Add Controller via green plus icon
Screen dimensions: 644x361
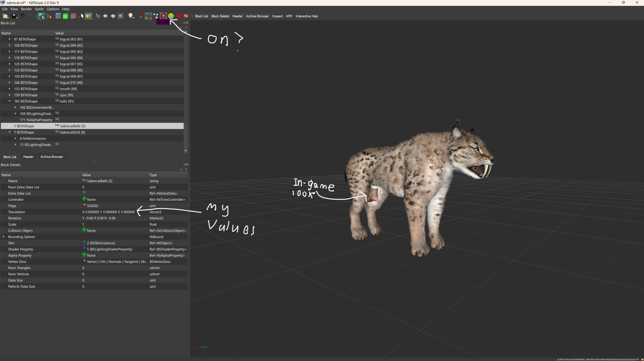click(x=84, y=199)
